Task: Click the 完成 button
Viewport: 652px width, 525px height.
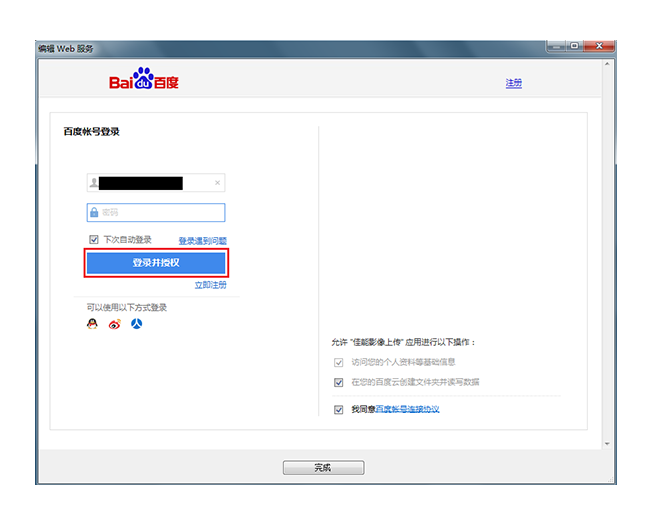Action: pos(324,467)
